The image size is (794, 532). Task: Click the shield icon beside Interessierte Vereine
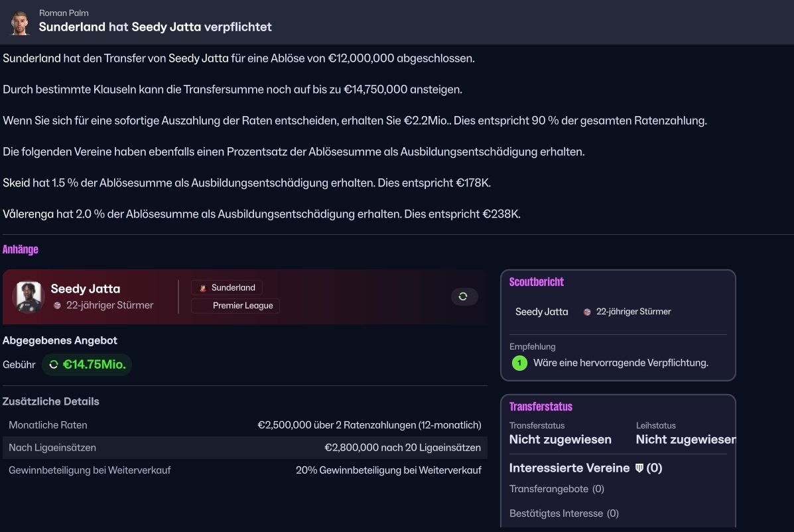coord(639,468)
